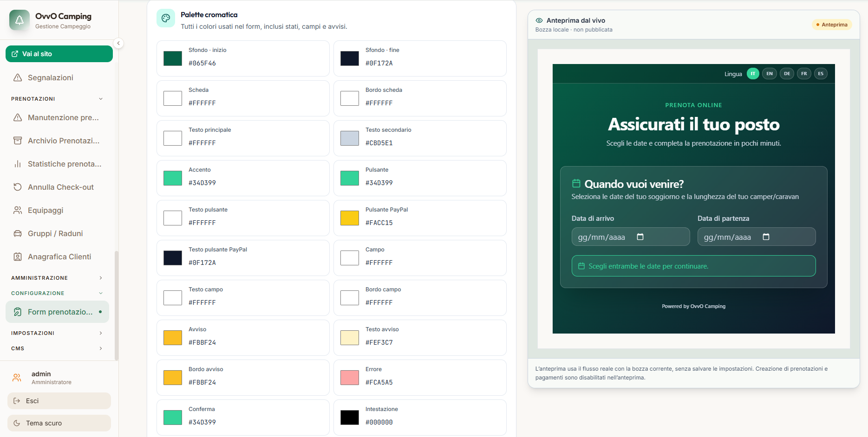This screenshot has width=868, height=437.
Task: Collapse the PRENOTAZIONI section
Action: point(57,99)
